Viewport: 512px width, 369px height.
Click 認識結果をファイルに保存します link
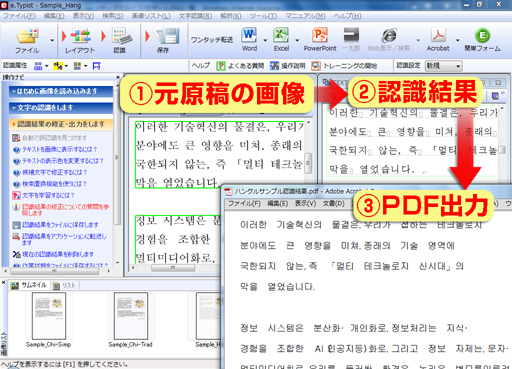coord(60,225)
